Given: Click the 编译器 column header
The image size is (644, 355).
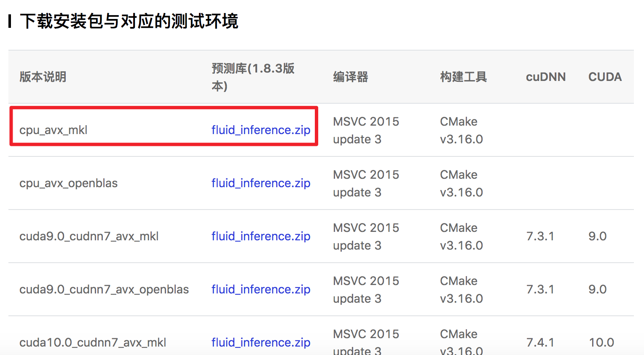Looking at the screenshot, I should click(x=350, y=77).
